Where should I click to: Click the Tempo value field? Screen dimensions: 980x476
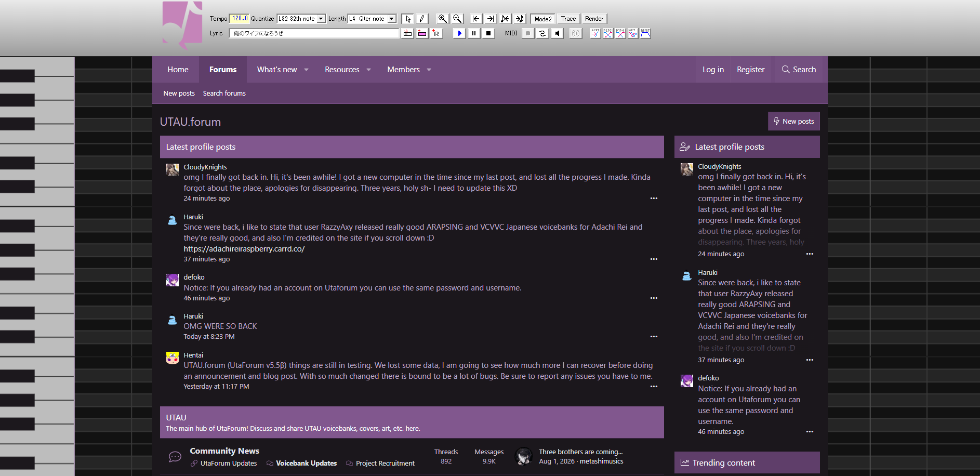click(239, 19)
